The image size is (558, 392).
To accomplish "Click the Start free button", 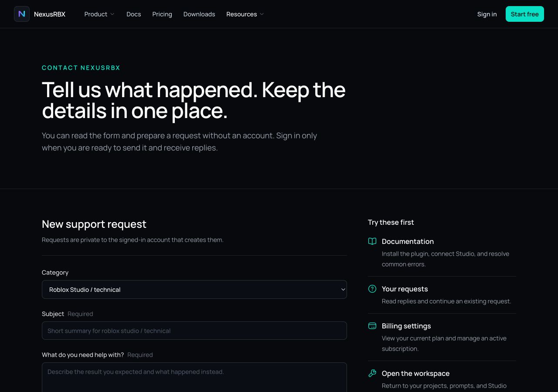I will pyautogui.click(x=525, y=14).
